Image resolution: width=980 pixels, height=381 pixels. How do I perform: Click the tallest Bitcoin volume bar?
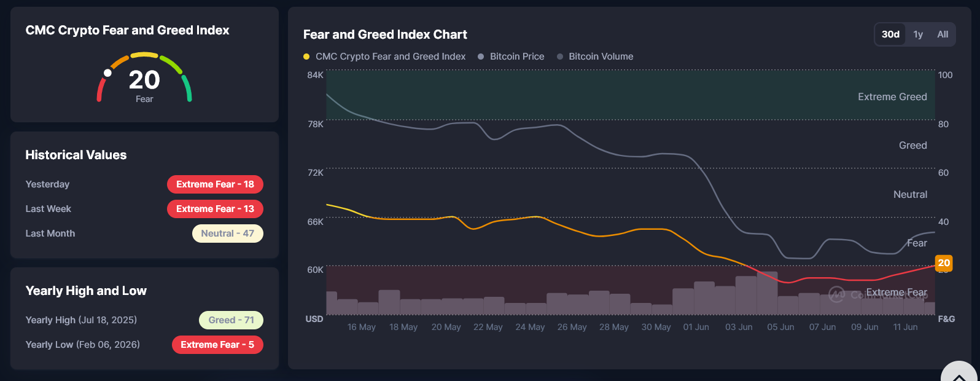[767, 293]
